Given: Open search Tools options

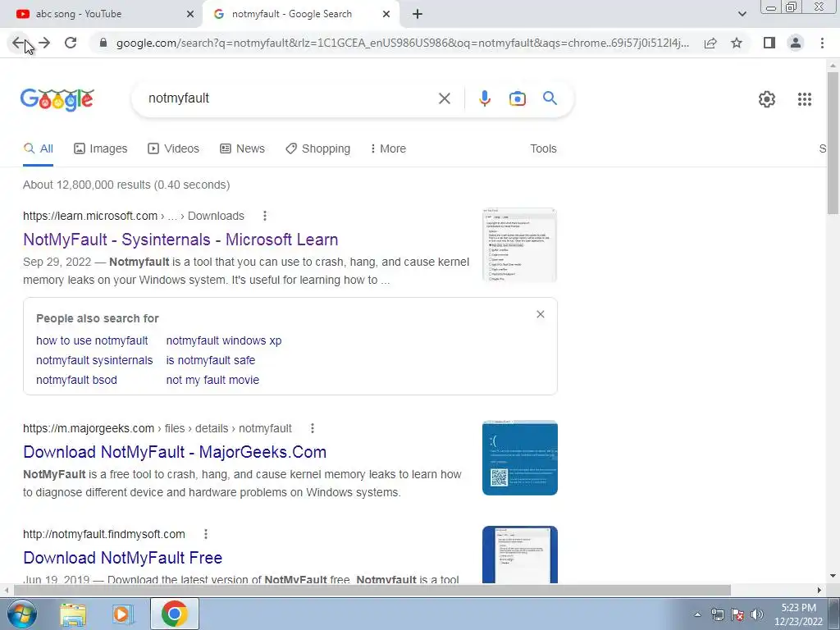Looking at the screenshot, I should click(x=543, y=149).
